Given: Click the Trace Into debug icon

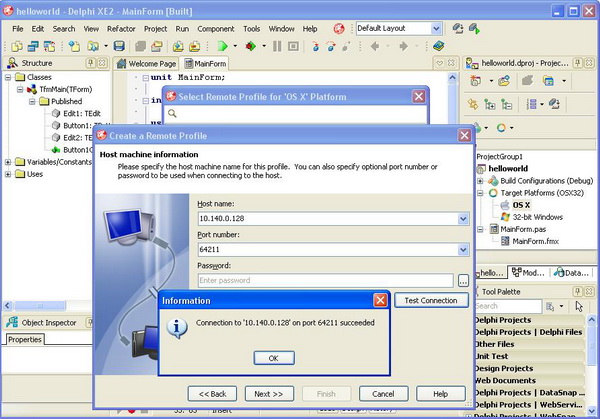Looking at the screenshot, I should click(315, 46).
